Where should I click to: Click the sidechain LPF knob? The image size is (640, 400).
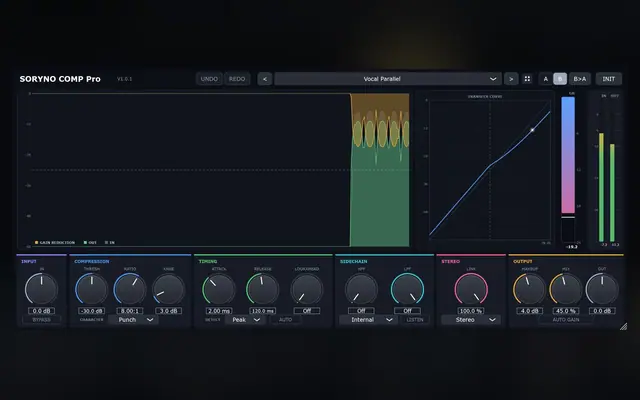(407, 289)
